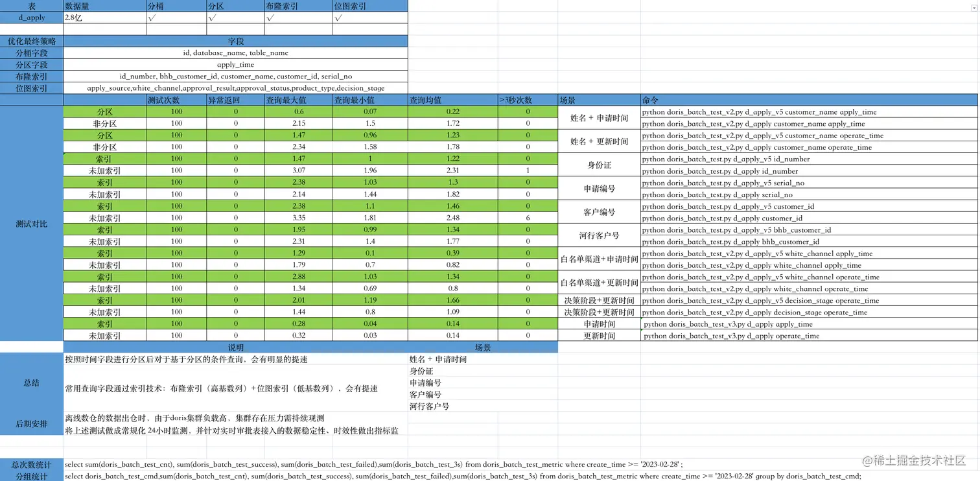The image size is (980, 481).
Task: Select the 0.22 average query value
Action: click(x=453, y=111)
